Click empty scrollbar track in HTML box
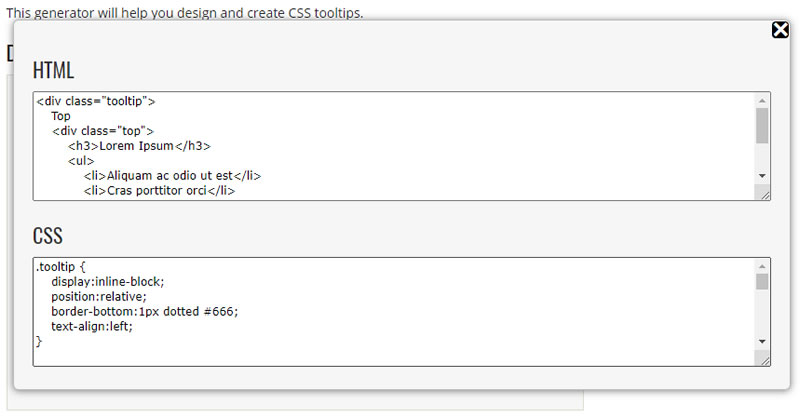 tap(762, 158)
